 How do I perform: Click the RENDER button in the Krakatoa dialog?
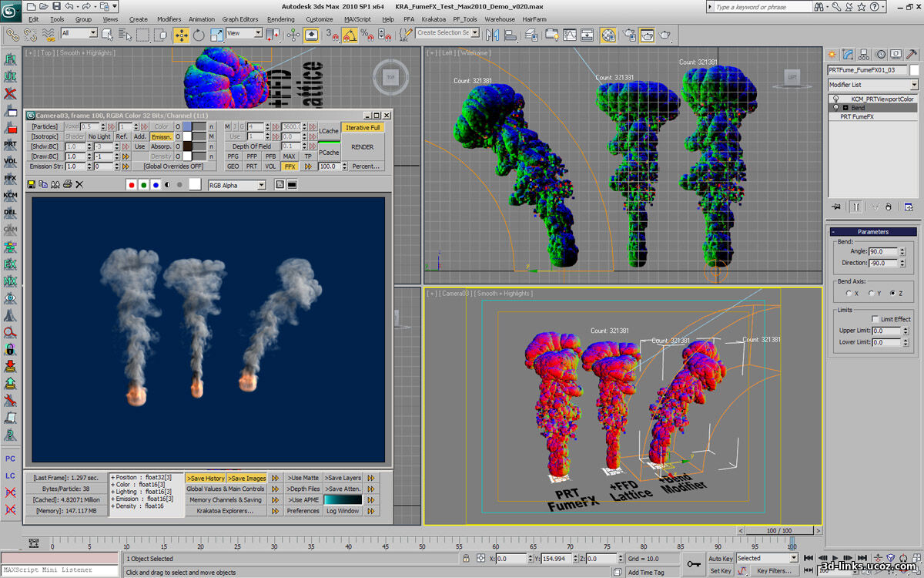pos(361,146)
